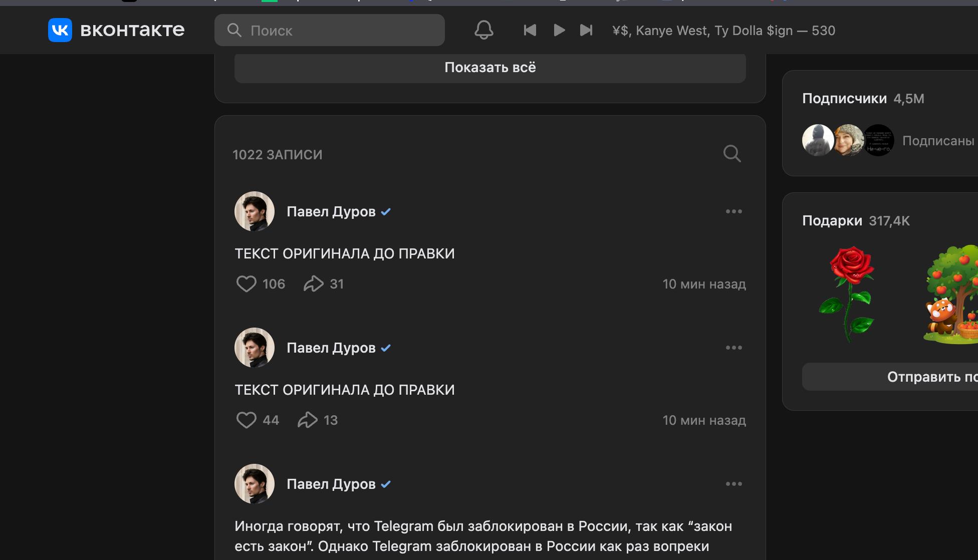Click the red rose gift
This screenshot has height=560, width=978.
[848, 294]
